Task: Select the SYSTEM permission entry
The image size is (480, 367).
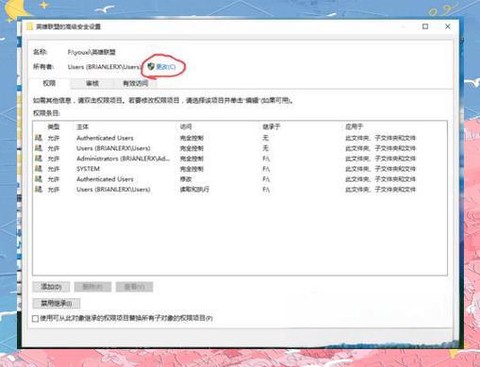Action: coord(240,169)
